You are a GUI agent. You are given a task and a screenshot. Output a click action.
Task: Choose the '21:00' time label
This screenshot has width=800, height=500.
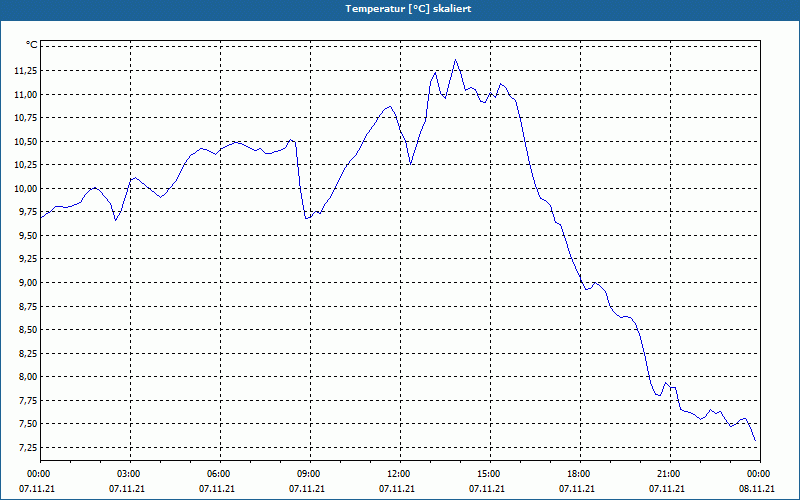click(x=667, y=474)
